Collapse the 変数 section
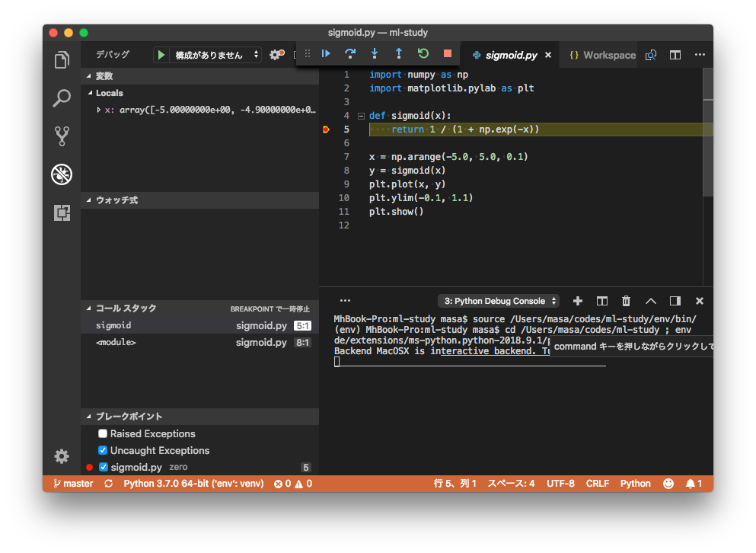Viewport: 756px width, 553px height. click(200, 75)
